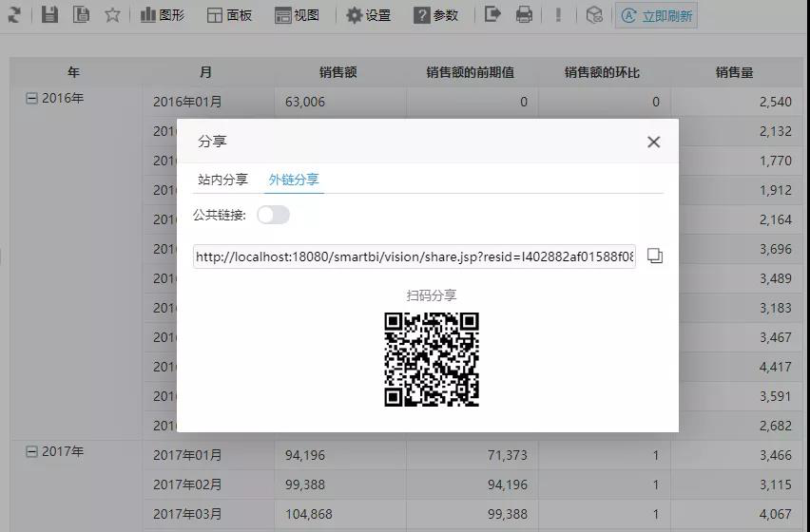810x532 pixels.
Task: Click the share URL text field
Action: [x=415, y=256]
